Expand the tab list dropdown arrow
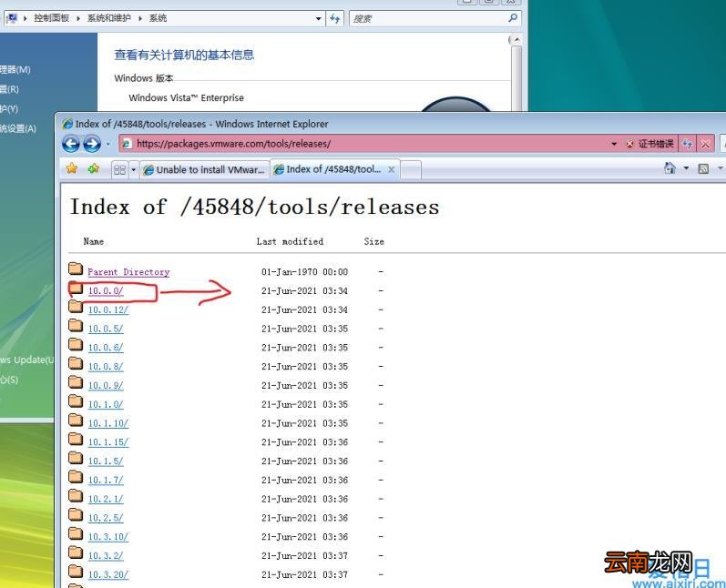 coord(133,170)
